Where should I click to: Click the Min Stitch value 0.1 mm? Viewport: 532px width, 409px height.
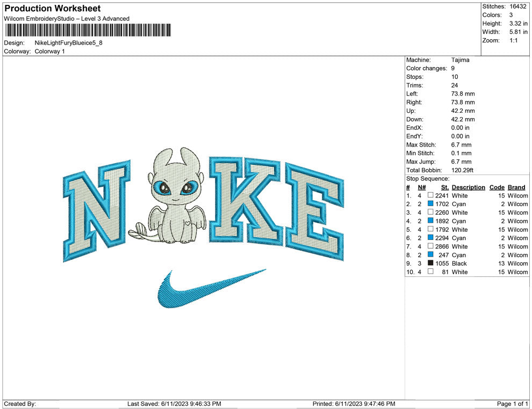(x=462, y=153)
